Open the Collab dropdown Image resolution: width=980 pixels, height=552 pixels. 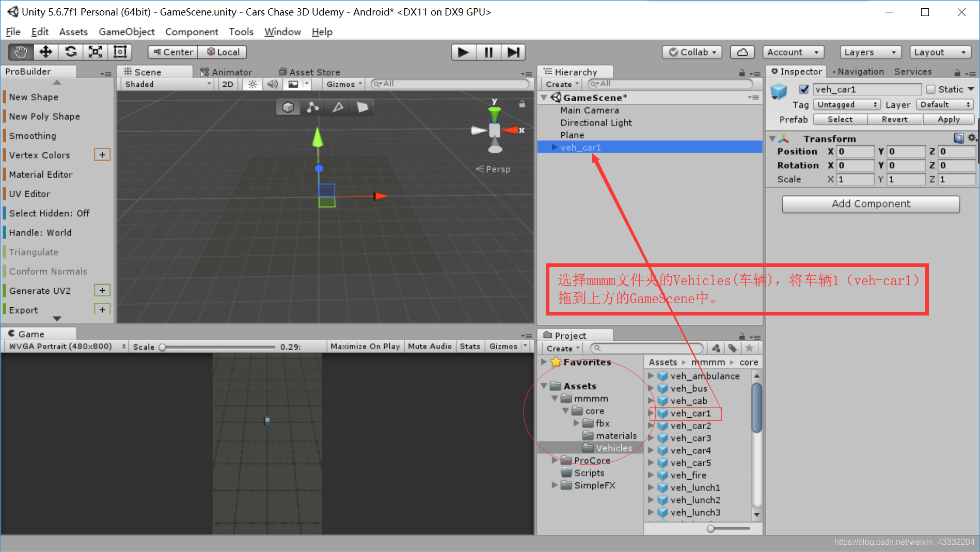coord(692,52)
